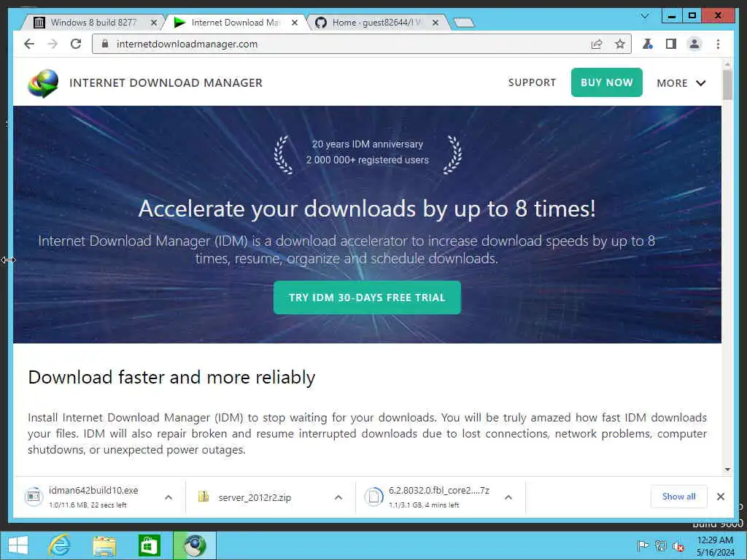Open the side panel
747x560 pixels.
[x=671, y=44]
